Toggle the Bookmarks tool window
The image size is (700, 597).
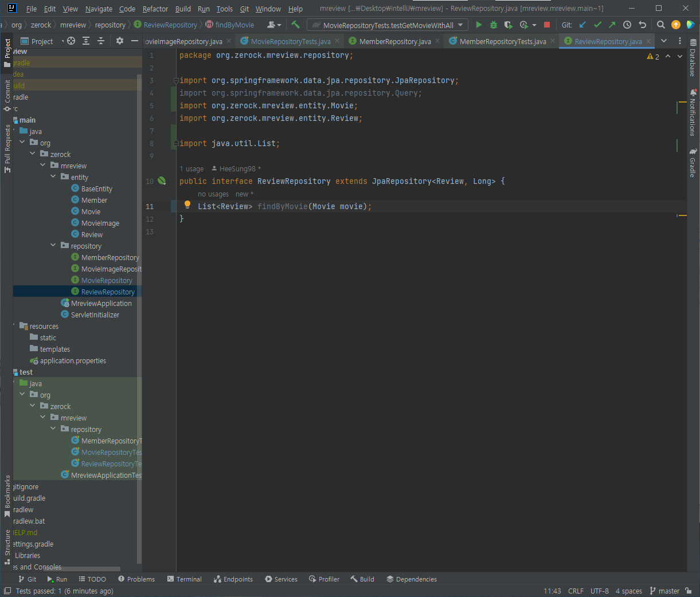[x=7, y=496]
